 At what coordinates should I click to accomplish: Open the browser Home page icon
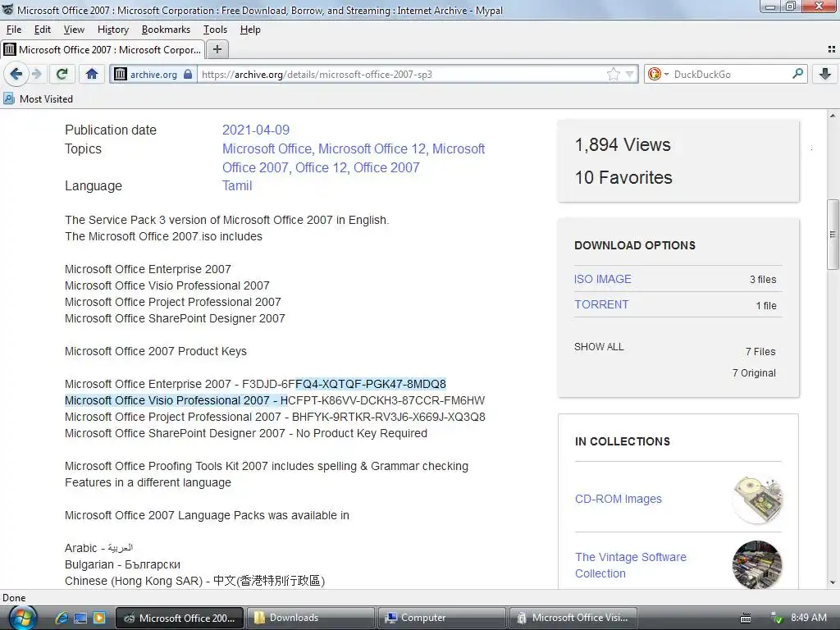[x=92, y=74]
